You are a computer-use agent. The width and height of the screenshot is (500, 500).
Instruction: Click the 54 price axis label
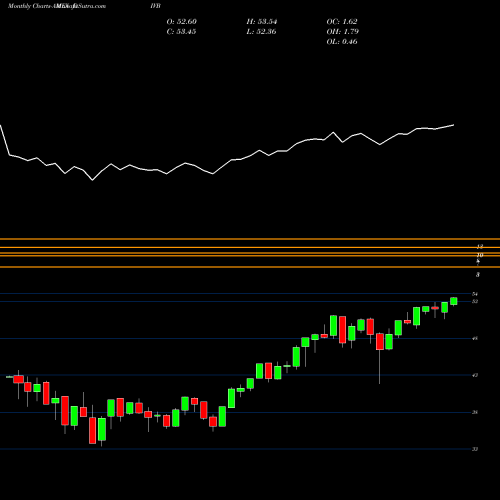[x=475, y=294]
